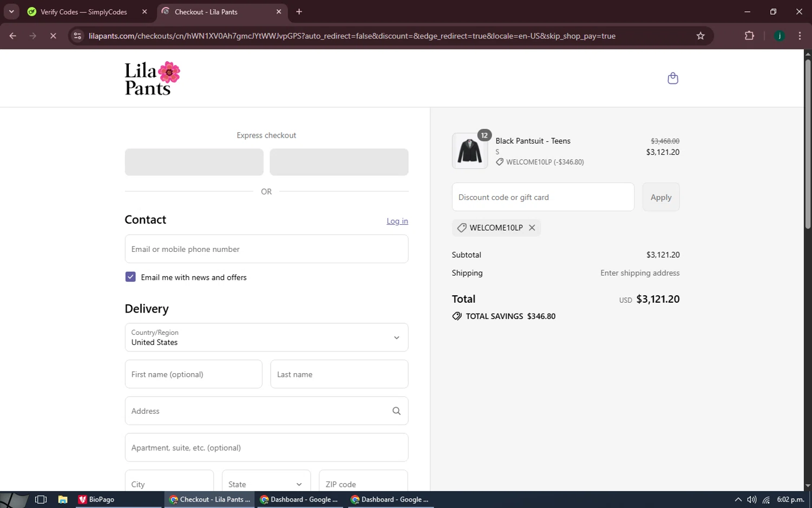This screenshot has width=812, height=508.
Task: Open the State dropdown
Action: pos(266,482)
